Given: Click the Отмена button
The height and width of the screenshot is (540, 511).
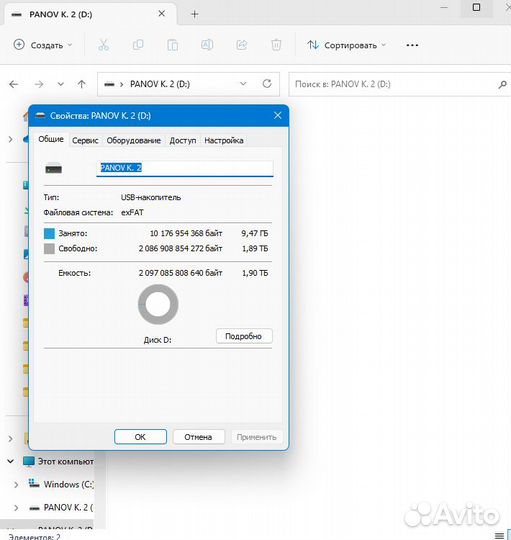Looking at the screenshot, I should [198, 437].
